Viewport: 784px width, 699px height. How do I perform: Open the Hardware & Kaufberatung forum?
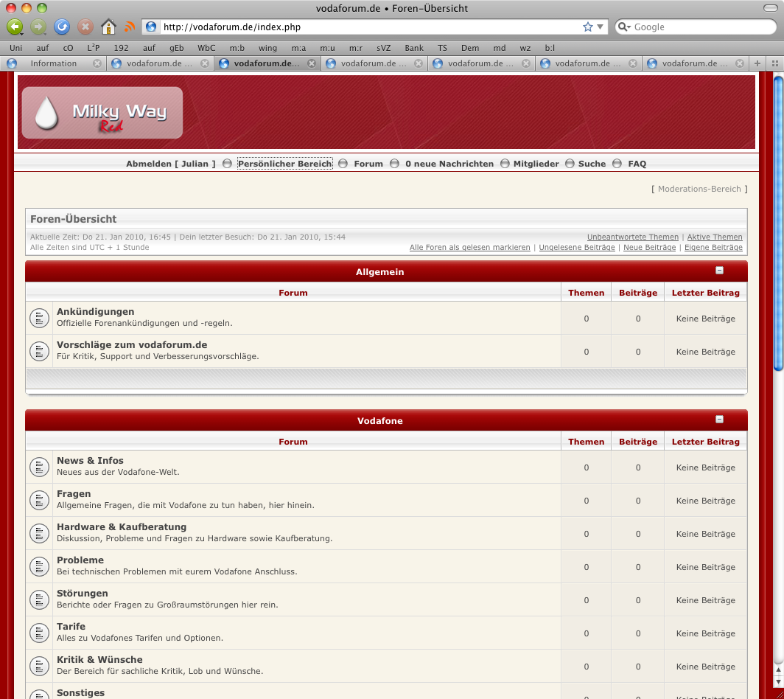click(122, 526)
